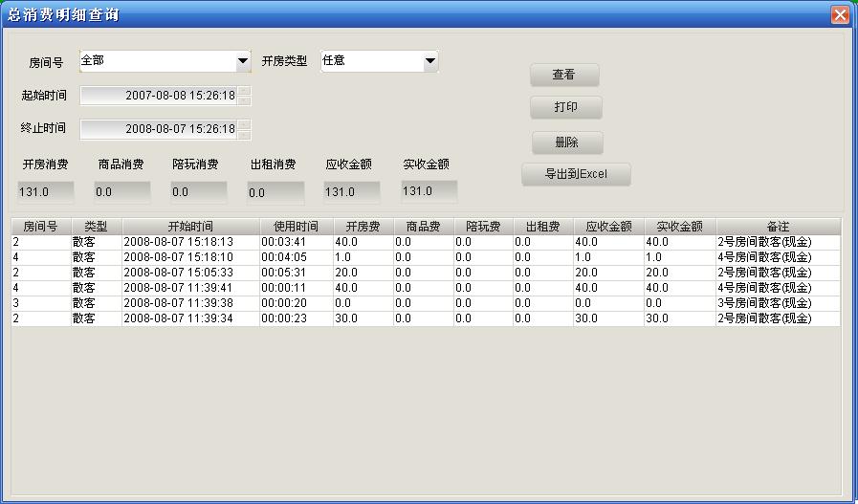Click the 查看 button
This screenshot has height=504, width=858.
(x=564, y=75)
